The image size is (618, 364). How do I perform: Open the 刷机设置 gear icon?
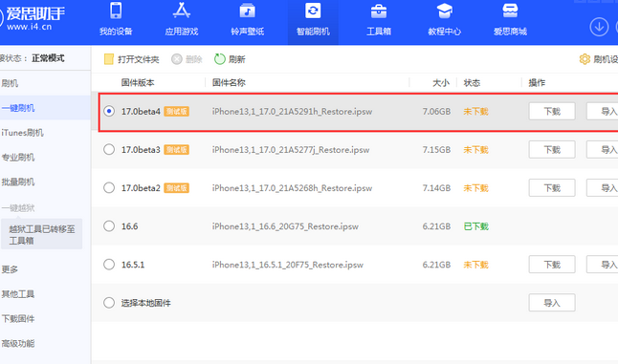tap(585, 59)
